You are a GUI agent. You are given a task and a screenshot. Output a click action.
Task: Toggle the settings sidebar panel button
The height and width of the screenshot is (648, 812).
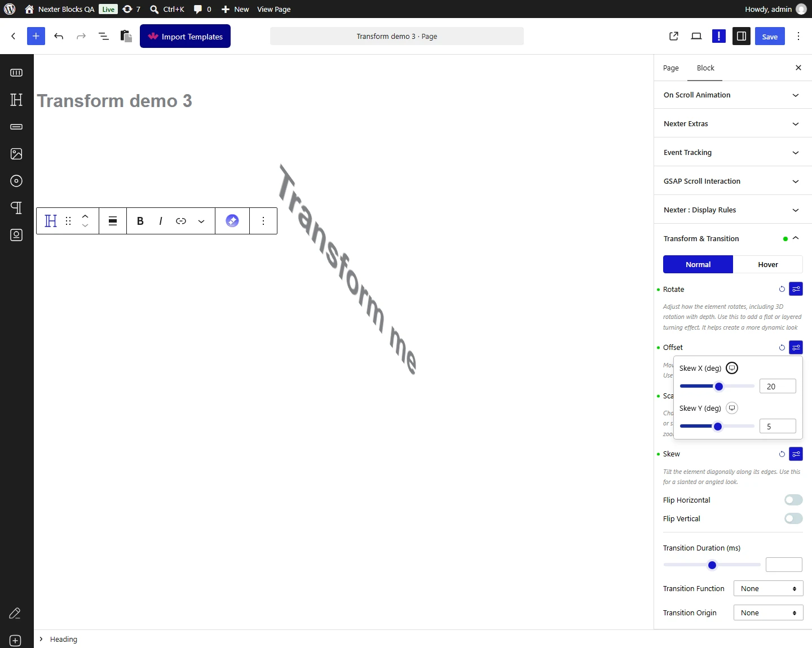tap(742, 36)
